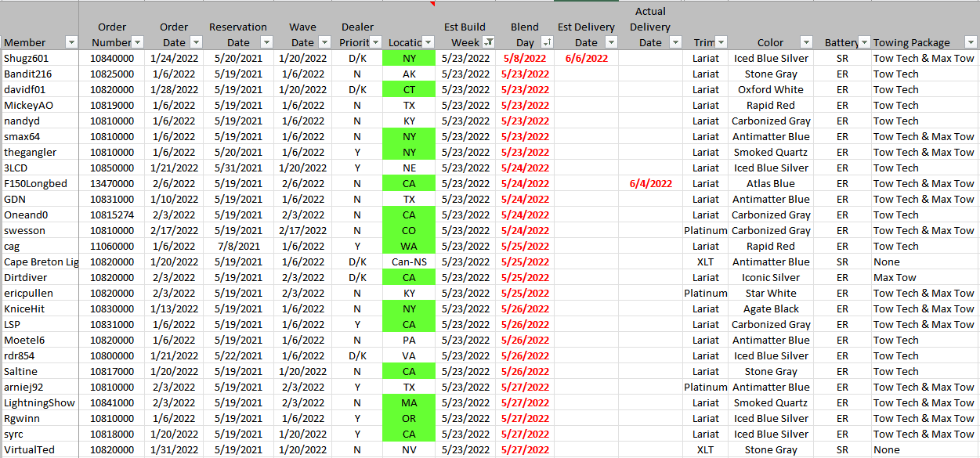
Task: Expand the Towing Package filter dropdown
Action: point(970,42)
